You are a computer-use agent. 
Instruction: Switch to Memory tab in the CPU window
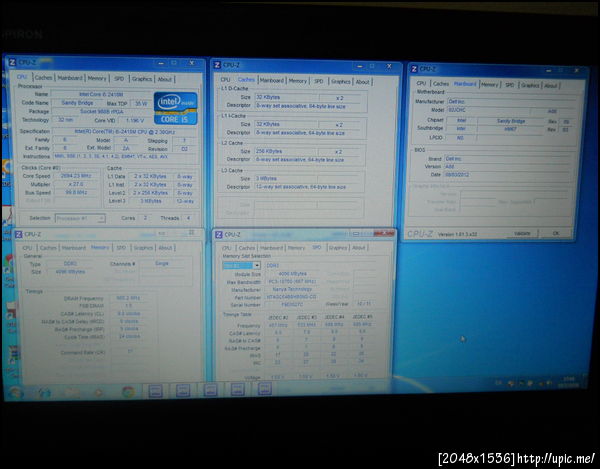point(97,78)
